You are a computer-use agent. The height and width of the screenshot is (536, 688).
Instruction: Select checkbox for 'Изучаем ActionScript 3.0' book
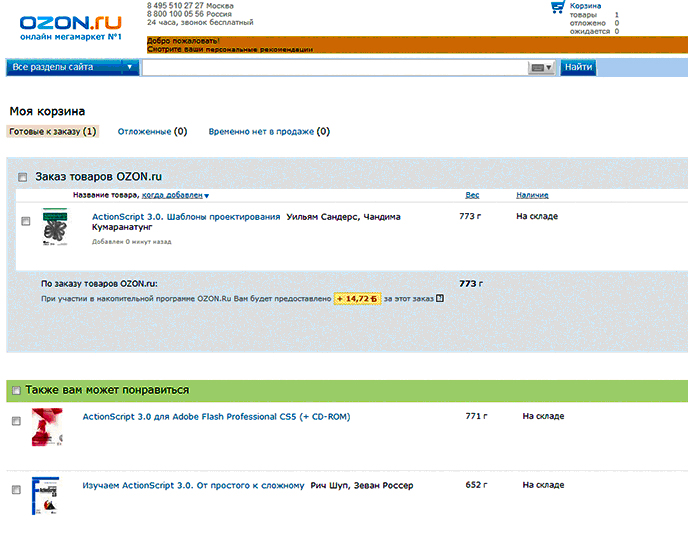click(16, 490)
